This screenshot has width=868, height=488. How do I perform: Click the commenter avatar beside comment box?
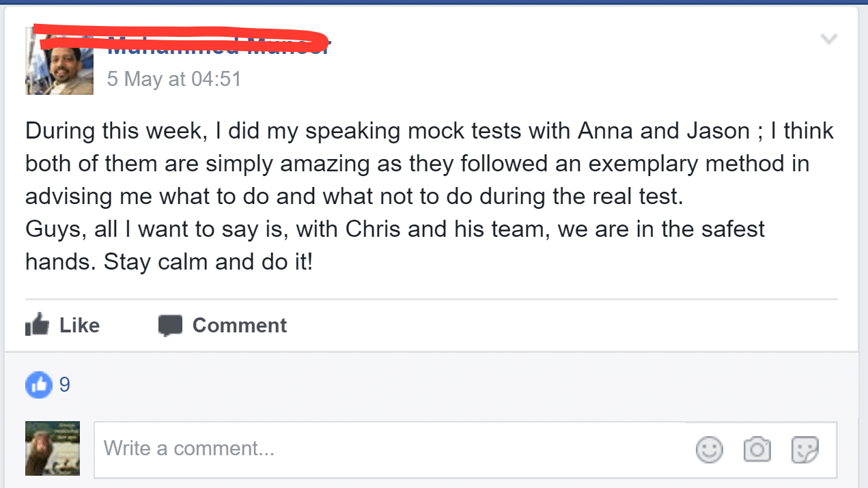click(x=53, y=448)
